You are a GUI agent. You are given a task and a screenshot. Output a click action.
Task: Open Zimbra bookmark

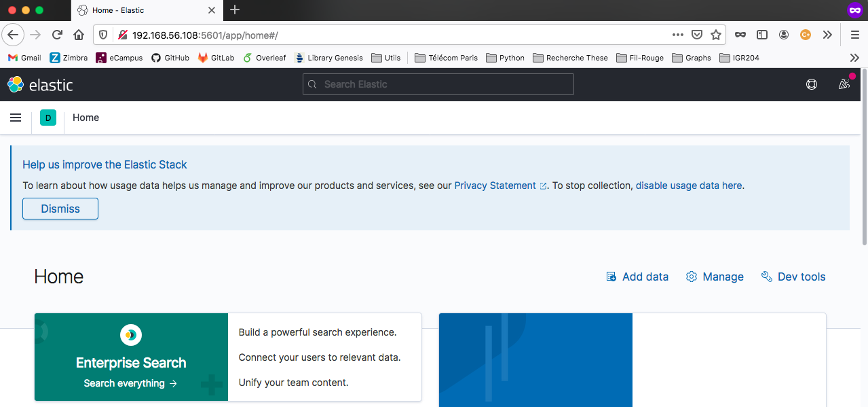69,58
